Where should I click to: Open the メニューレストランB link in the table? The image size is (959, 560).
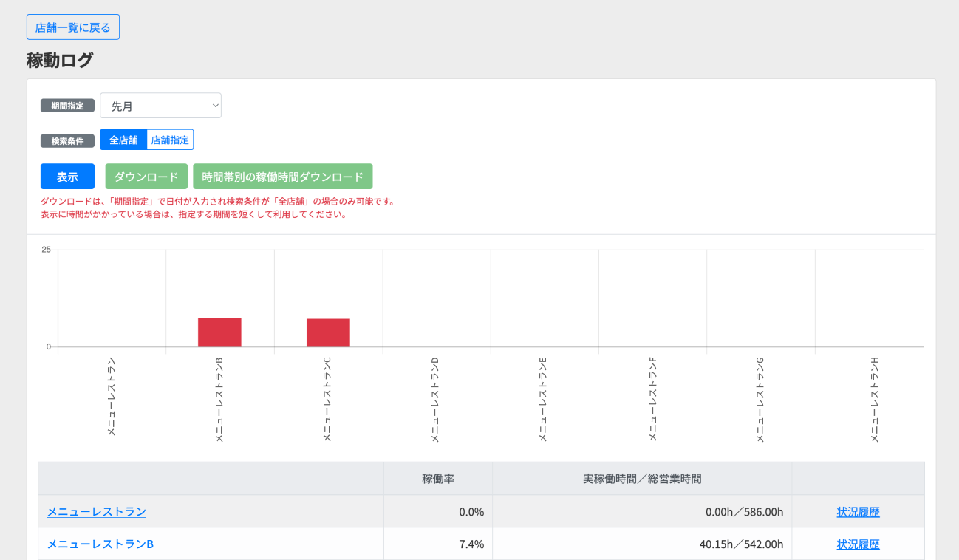point(100,544)
